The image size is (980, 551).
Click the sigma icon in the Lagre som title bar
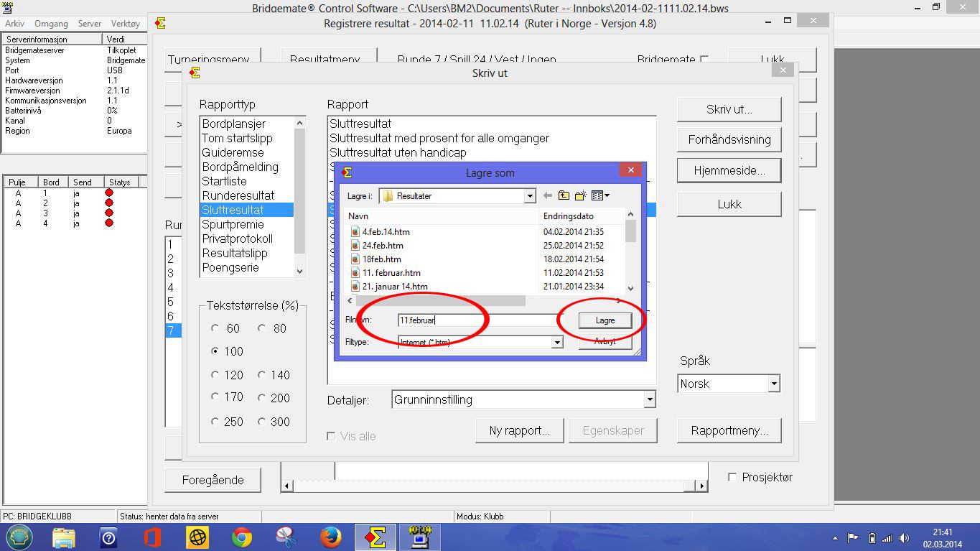click(x=347, y=172)
